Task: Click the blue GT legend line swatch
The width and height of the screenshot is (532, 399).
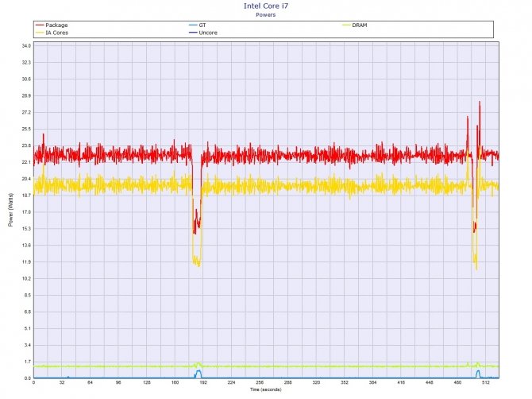Action: coord(194,25)
